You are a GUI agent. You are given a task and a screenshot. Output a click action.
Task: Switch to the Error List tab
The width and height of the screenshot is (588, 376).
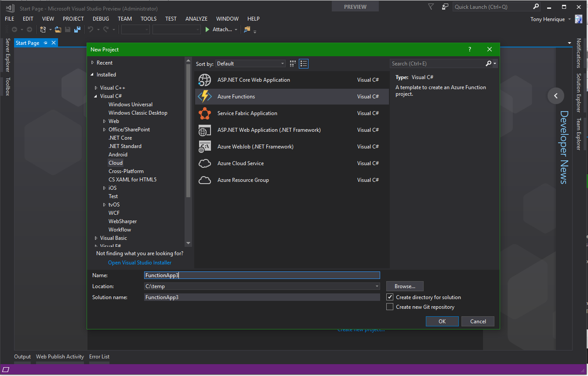99,357
